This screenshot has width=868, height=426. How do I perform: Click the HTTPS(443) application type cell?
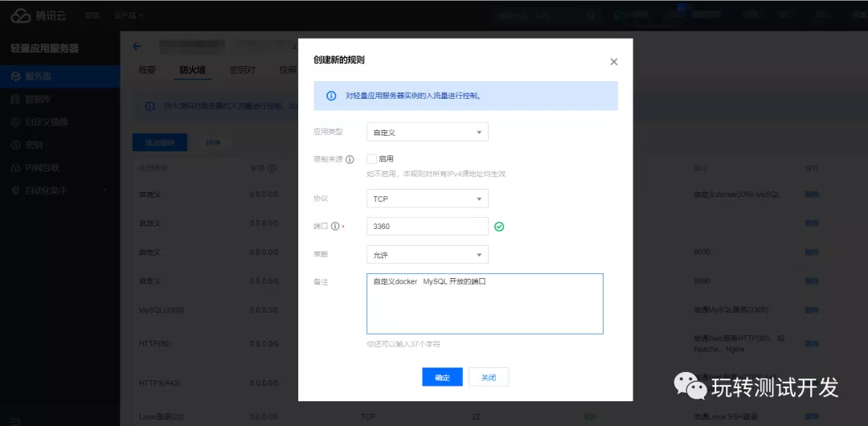pos(159,383)
